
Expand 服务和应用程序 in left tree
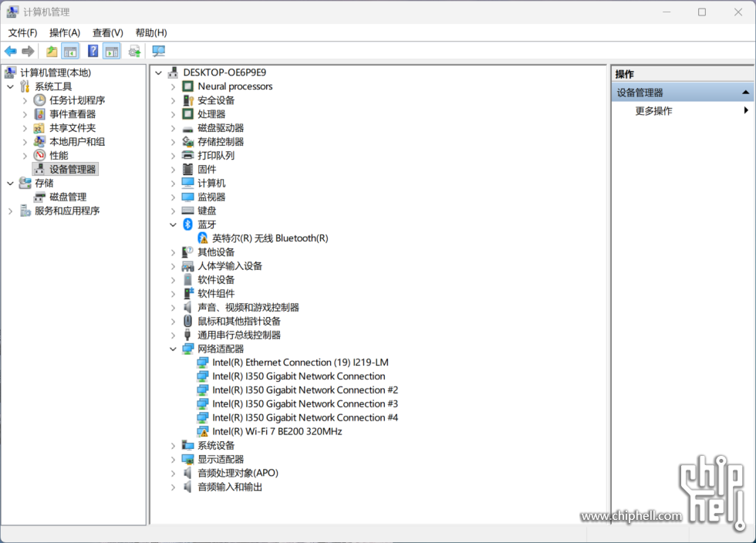coord(10,211)
